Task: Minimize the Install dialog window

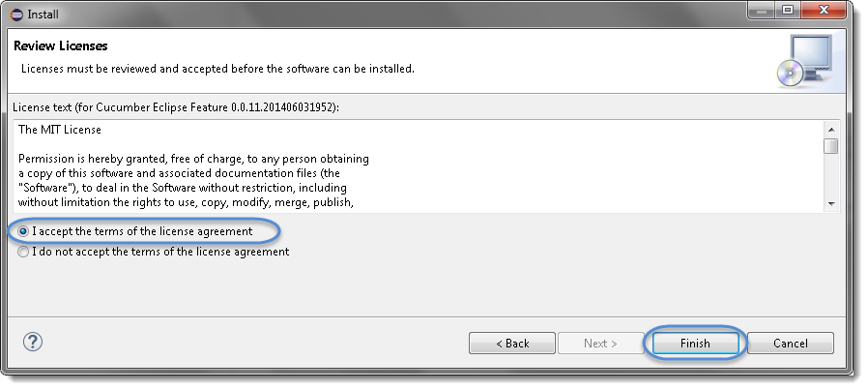Action: point(764,11)
